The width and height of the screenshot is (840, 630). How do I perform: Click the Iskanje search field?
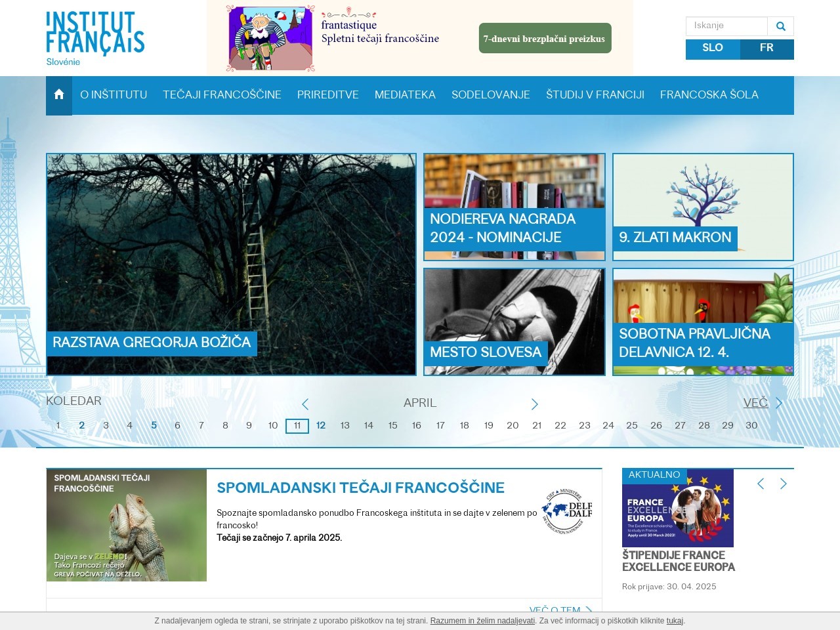(726, 26)
